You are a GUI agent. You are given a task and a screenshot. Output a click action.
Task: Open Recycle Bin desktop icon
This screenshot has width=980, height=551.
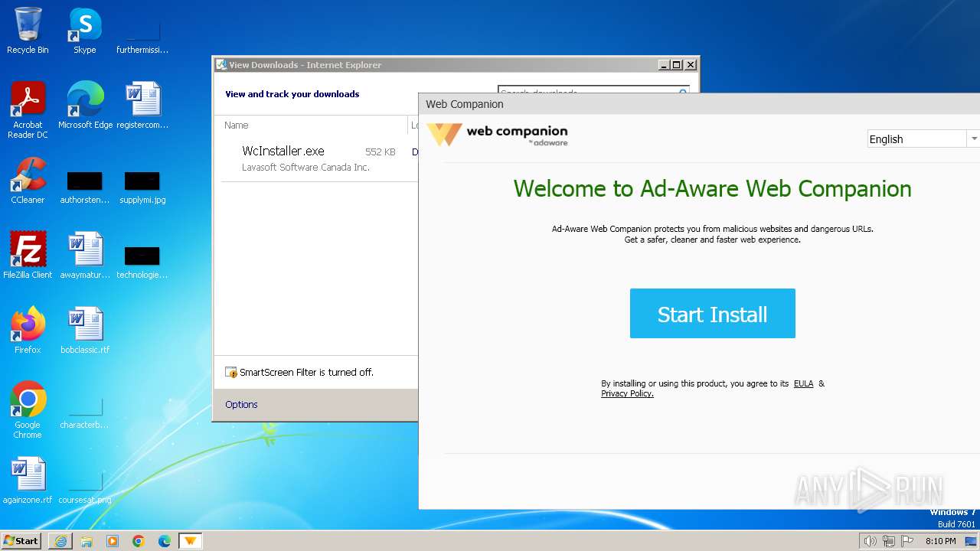point(28,31)
